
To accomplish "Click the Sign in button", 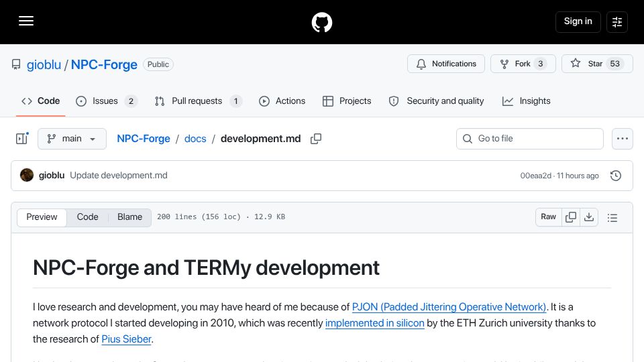I will click(578, 21).
